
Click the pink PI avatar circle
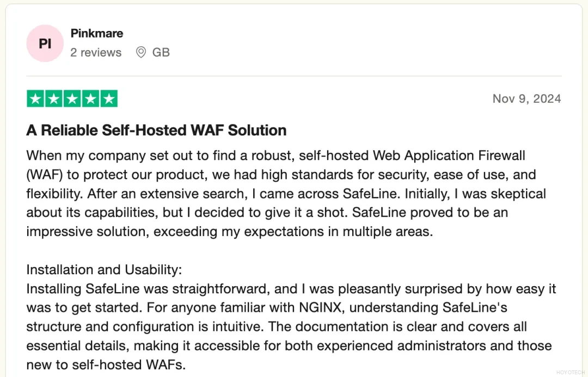point(45,43)
